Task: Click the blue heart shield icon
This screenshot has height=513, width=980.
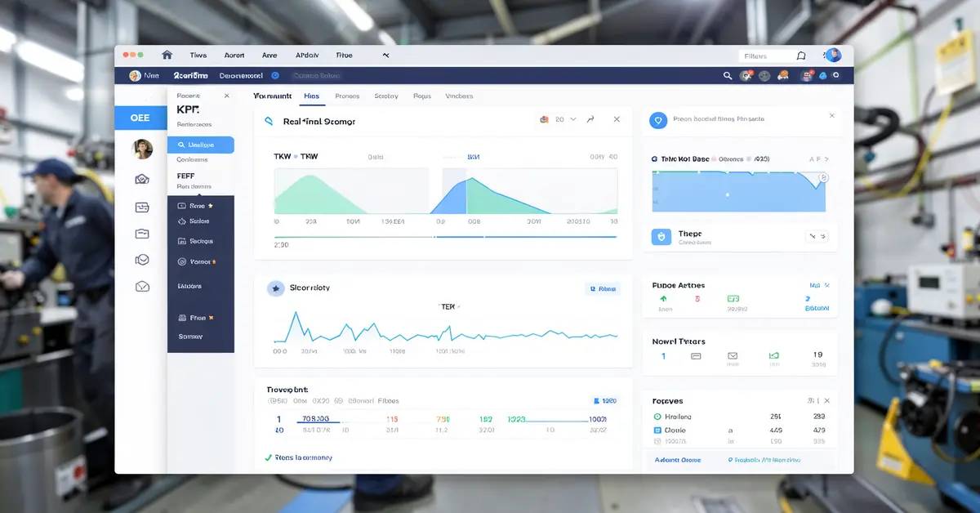Action: coord(658,120)
